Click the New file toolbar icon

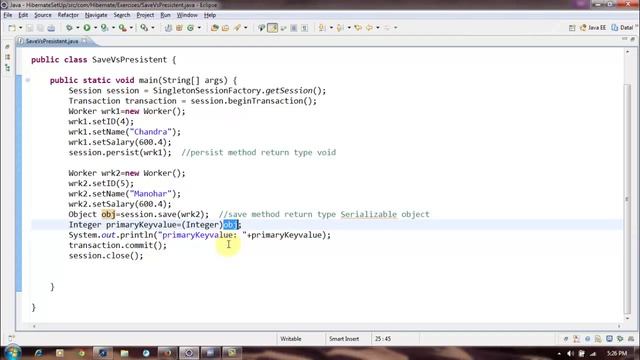(12, 28)
